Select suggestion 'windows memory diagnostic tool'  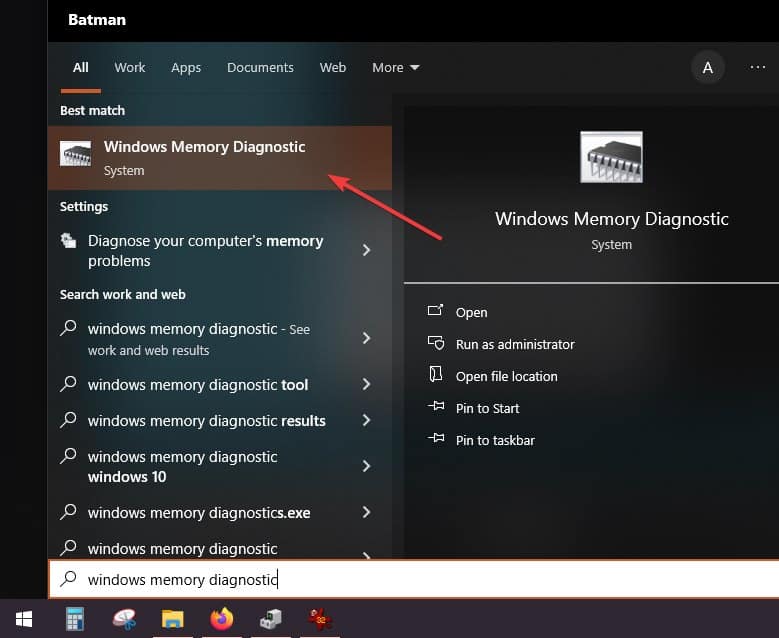click(x=220, y=385)
